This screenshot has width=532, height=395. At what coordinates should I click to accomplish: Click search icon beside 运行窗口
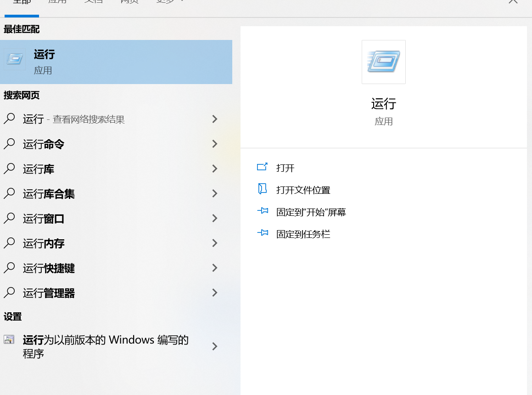tap(10, 218)
